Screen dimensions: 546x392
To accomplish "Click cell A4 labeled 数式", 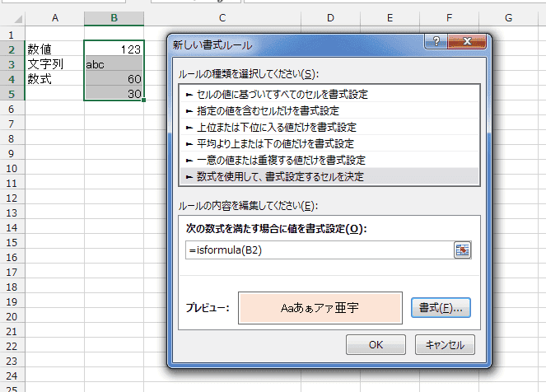I will (x=54, y=78).
